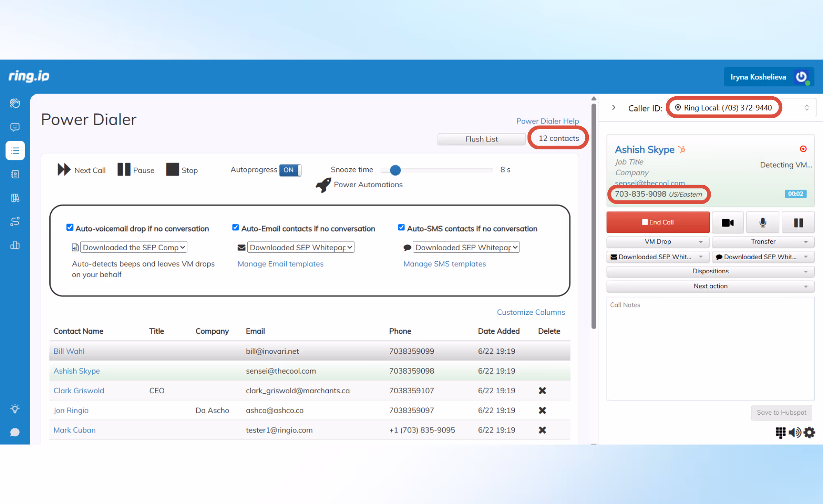Open Manage SMS templates link
The image size is (823, 504).
[444, 264]
